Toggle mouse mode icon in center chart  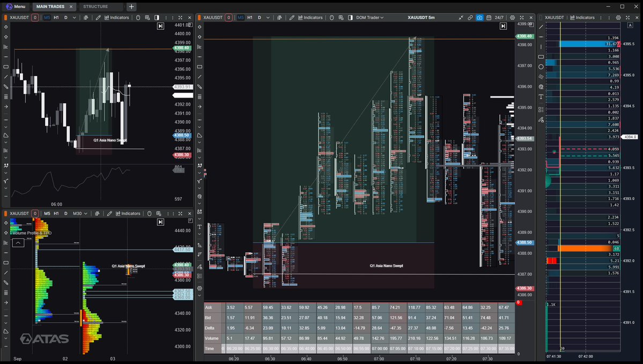point(332,18)
